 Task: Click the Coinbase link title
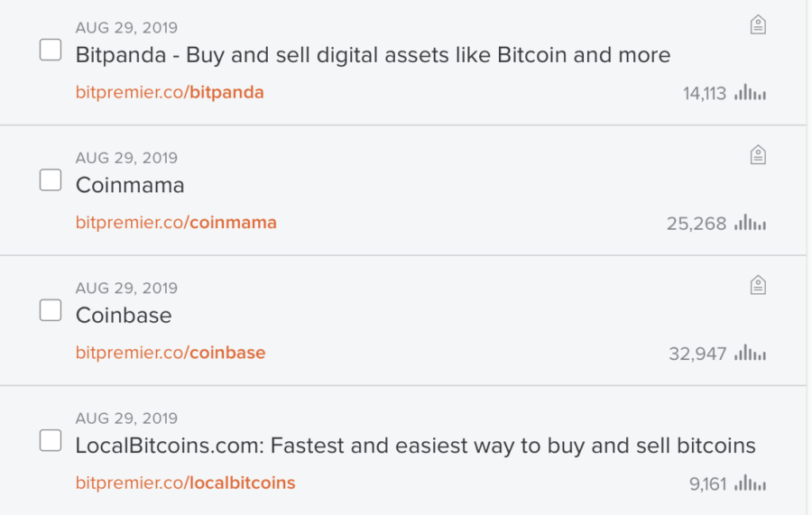pos(124,315)
